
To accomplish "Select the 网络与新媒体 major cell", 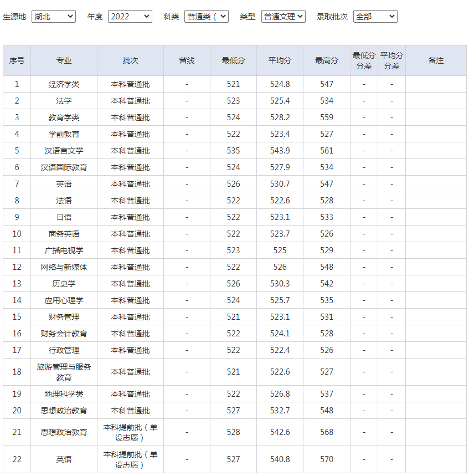I will point(64,267).
